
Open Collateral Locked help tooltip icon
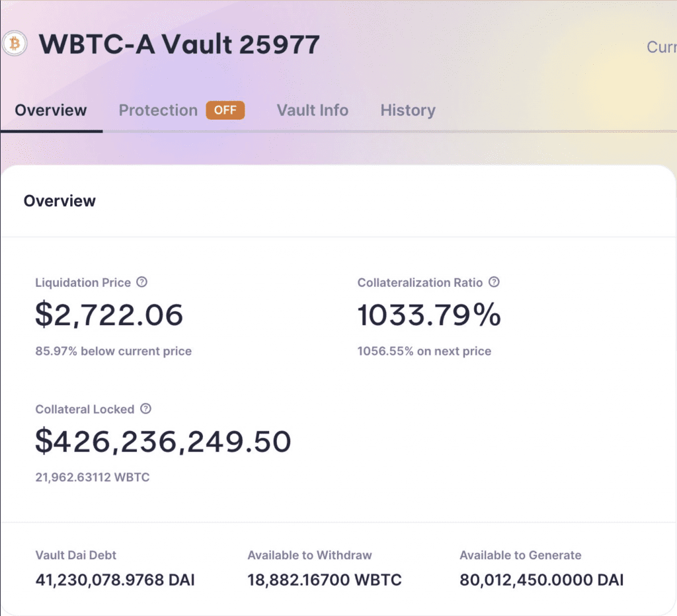tap(146, 409)
